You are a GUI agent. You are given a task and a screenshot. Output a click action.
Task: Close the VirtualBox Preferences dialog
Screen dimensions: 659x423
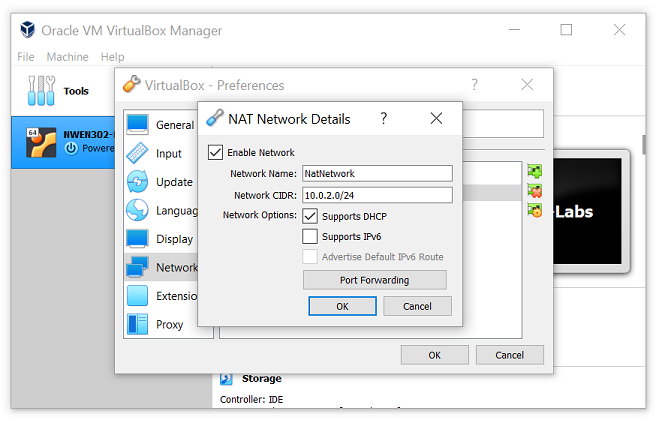pyautogui.click(x=527, y=85)
